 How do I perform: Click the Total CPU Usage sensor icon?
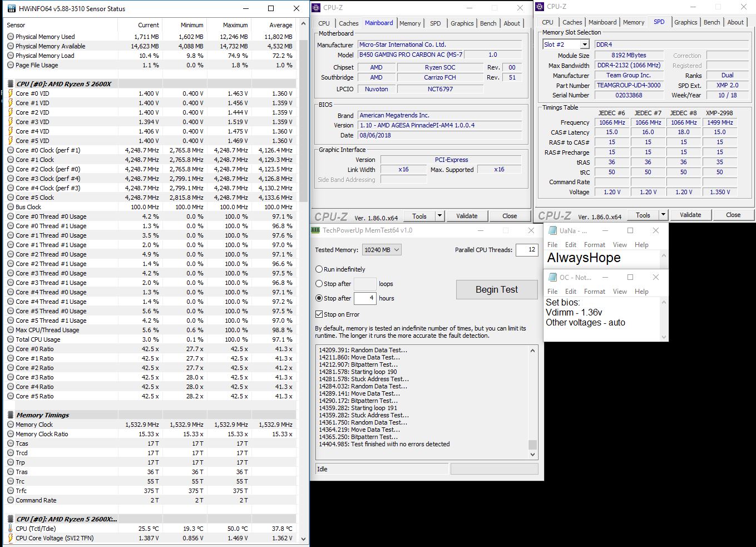(x=11, y=339)
